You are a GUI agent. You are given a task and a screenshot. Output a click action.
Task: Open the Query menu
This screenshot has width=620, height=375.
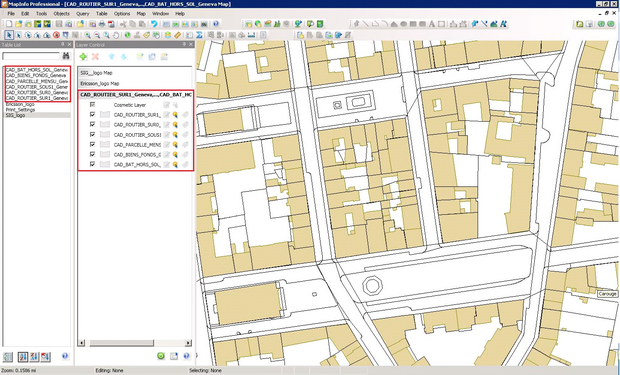pos(83,13)
